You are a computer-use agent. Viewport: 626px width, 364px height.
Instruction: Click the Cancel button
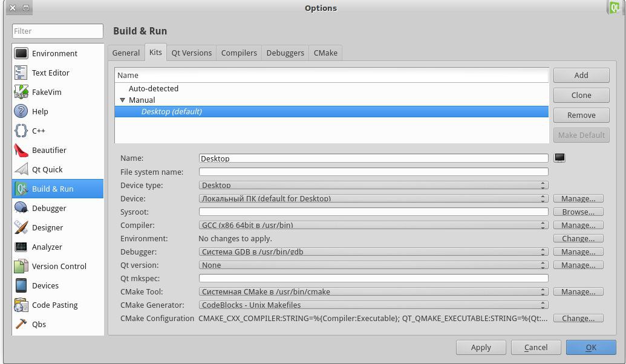pyautogui.click(x=536, y=347)
